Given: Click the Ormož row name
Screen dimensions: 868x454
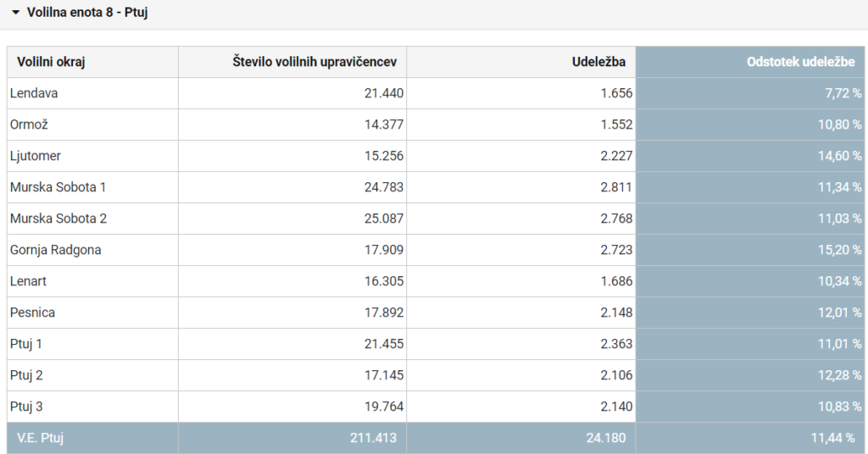Looking at the screenshot, I should click(x=29, y=125).
